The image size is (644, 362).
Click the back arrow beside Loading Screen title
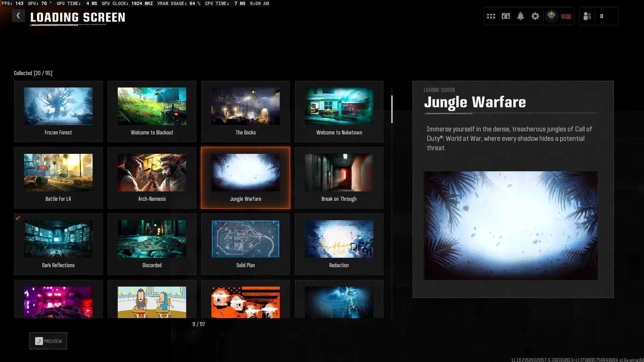click(18, 15)
